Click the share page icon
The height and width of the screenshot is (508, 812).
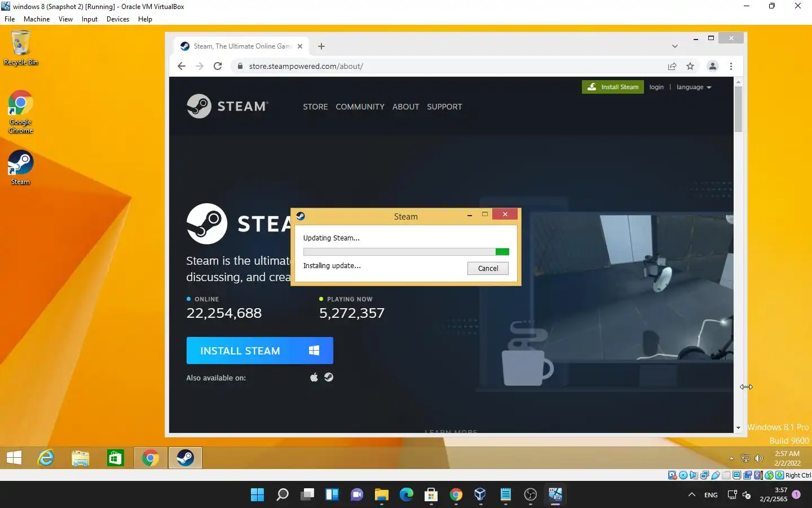[672, 66]
